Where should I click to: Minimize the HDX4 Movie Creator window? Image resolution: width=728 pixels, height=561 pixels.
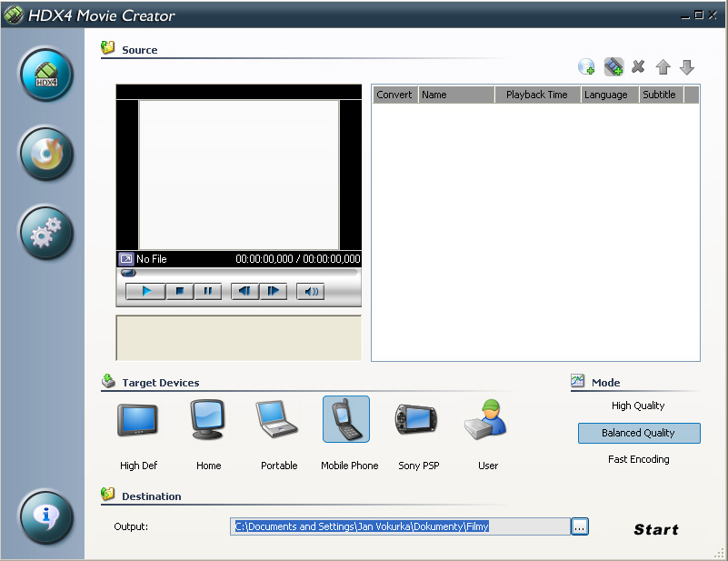pyautogui.click(x=685, y=15)
